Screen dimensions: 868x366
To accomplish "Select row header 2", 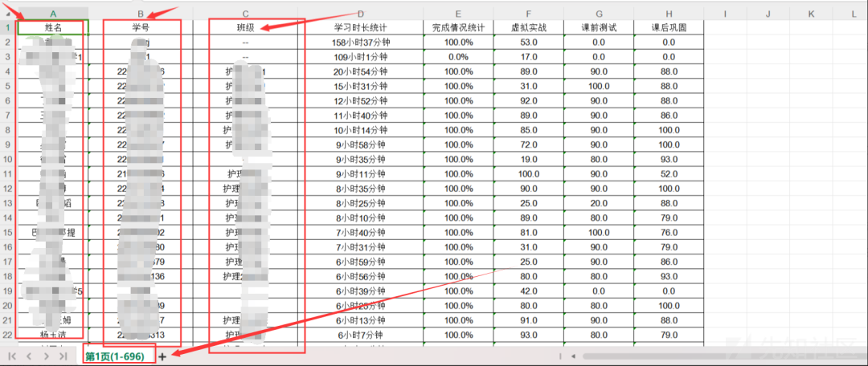I will pos(8,42).
